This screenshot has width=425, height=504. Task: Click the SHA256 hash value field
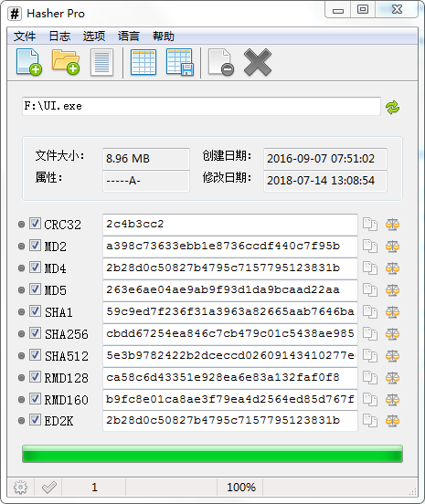coord(230,334)
